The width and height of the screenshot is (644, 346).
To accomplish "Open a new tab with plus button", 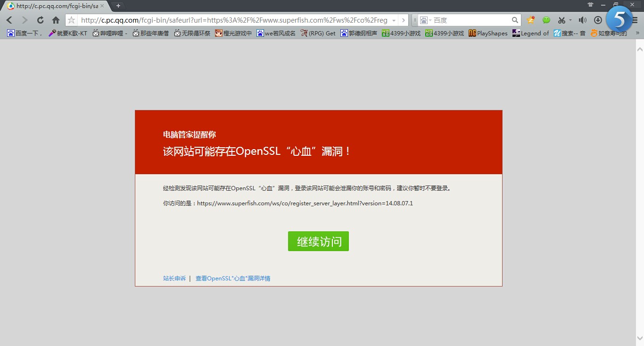I will pos(118,6).
